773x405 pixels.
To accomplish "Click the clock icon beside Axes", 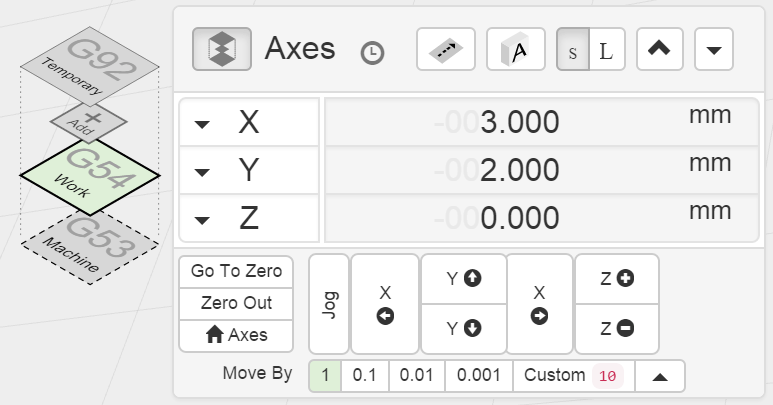I will click(x=372, y=53).
